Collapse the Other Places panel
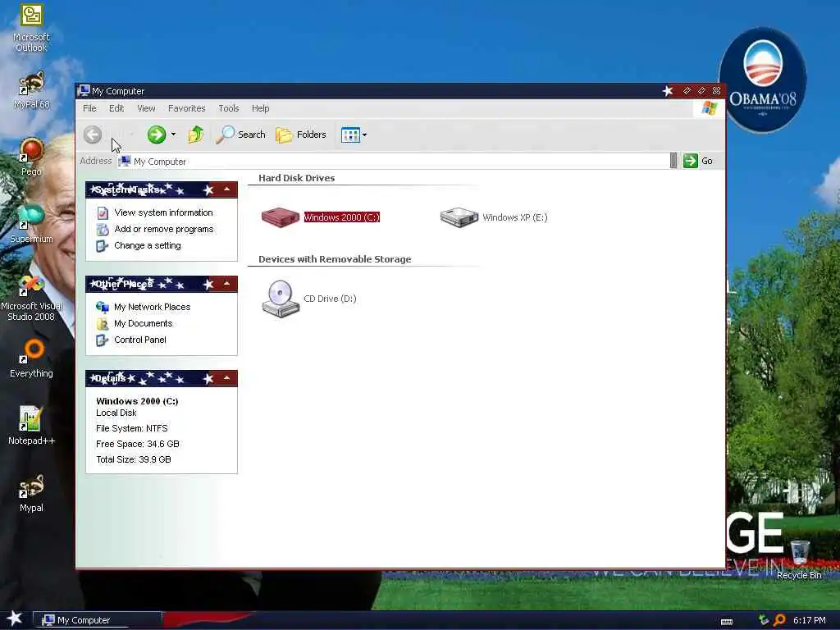This screenshot has width=840, height=630. [226, 283]
